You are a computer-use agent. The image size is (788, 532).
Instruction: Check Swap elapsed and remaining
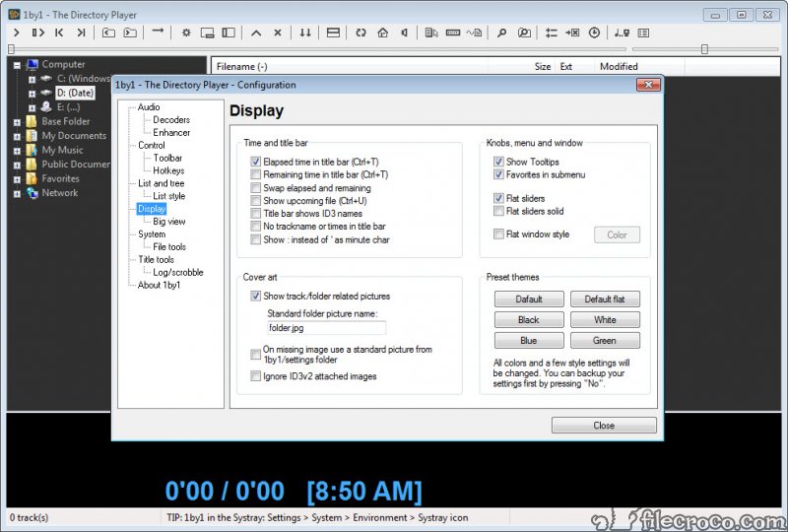point(255,187)
